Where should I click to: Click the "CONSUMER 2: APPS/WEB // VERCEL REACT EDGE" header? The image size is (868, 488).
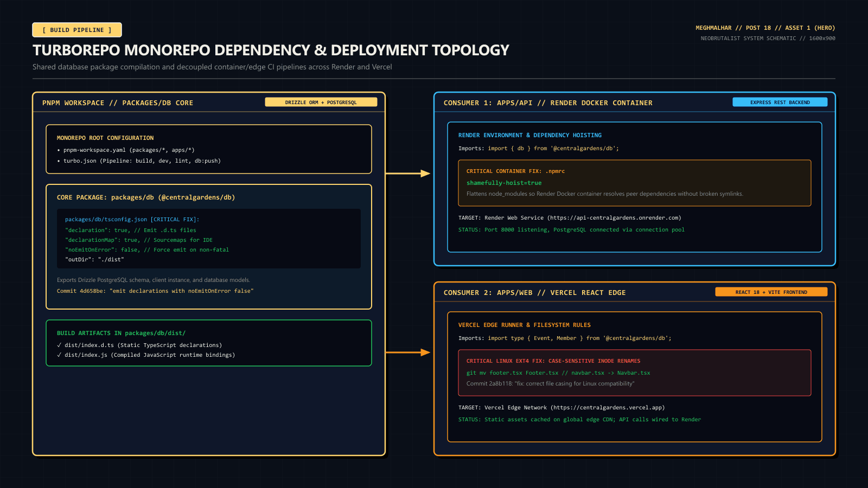pos(534,293)
